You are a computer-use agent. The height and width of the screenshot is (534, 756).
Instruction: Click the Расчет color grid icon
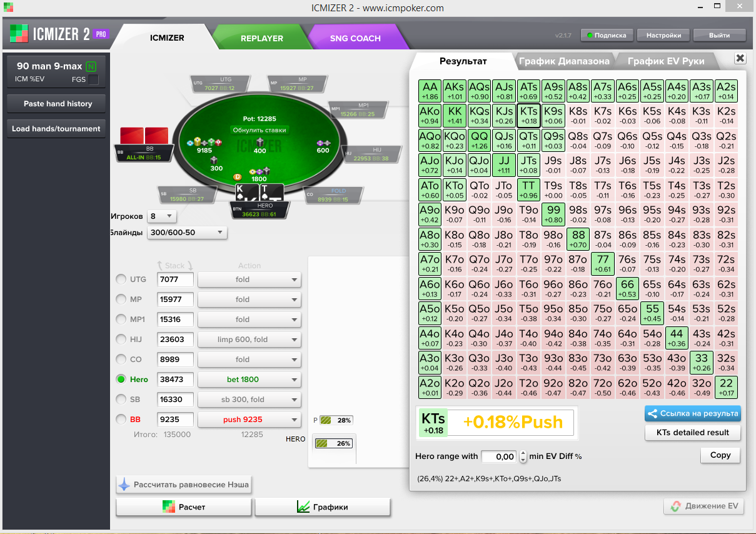coord(168,506)
